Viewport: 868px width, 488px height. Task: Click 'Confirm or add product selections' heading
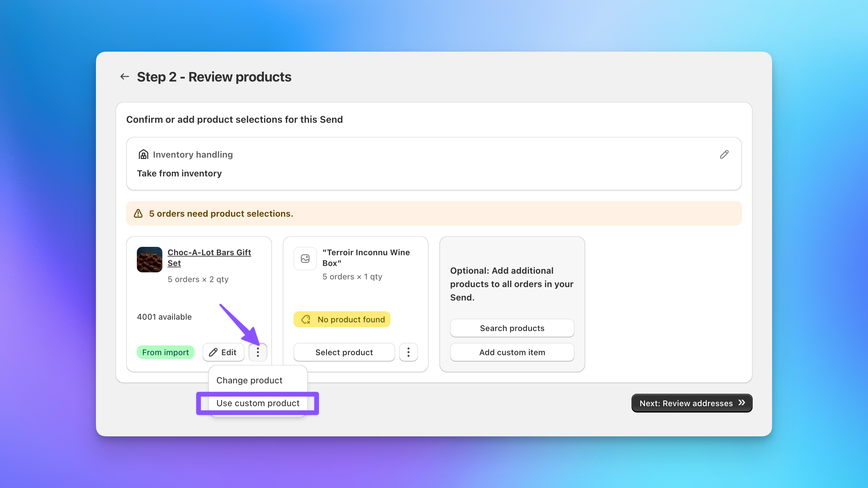click(234, 119)
